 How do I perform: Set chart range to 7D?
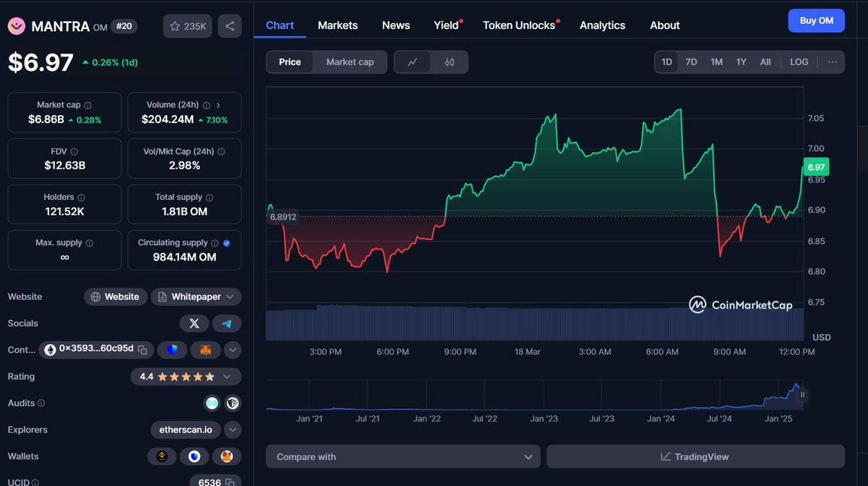[x=691, y=62]
